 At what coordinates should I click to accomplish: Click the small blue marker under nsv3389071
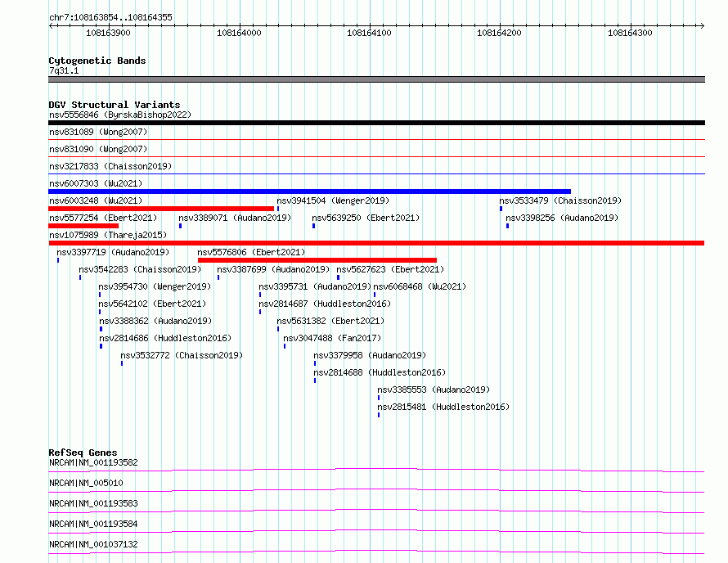tap(181, 226)
